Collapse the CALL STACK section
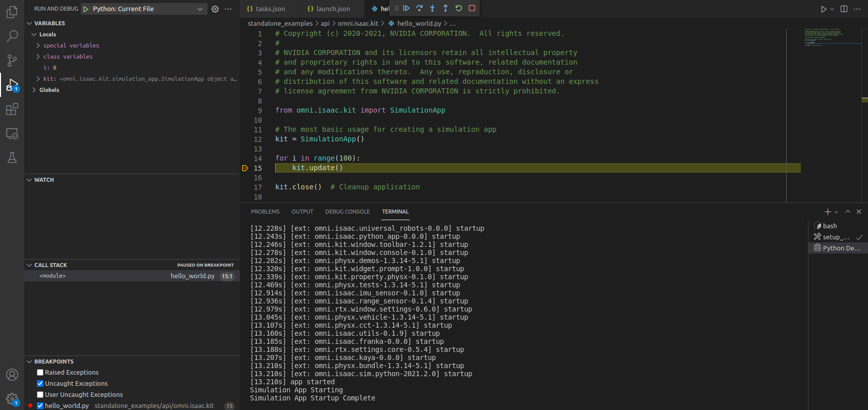 click(29, 265)
